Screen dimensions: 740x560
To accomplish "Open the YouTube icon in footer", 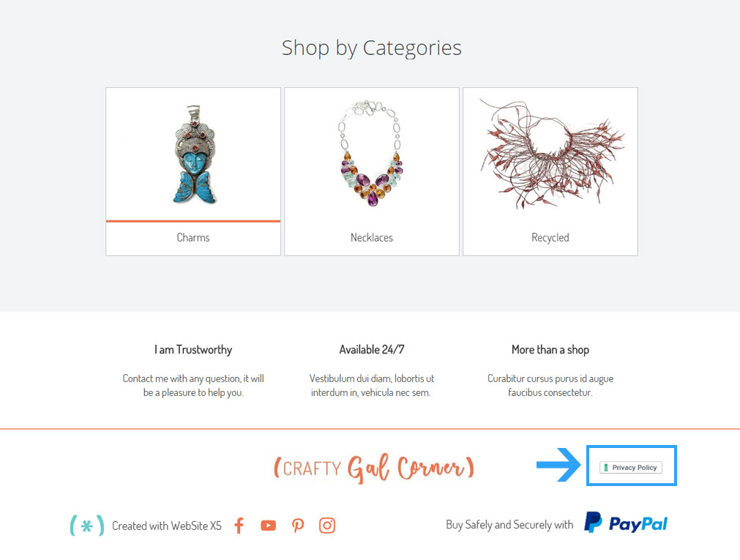I will [268, 525].
